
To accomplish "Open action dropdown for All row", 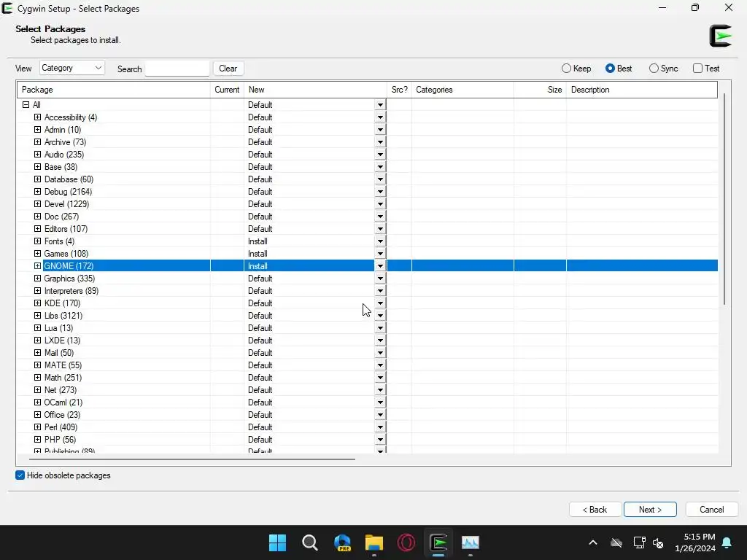I will click(380, 105).
